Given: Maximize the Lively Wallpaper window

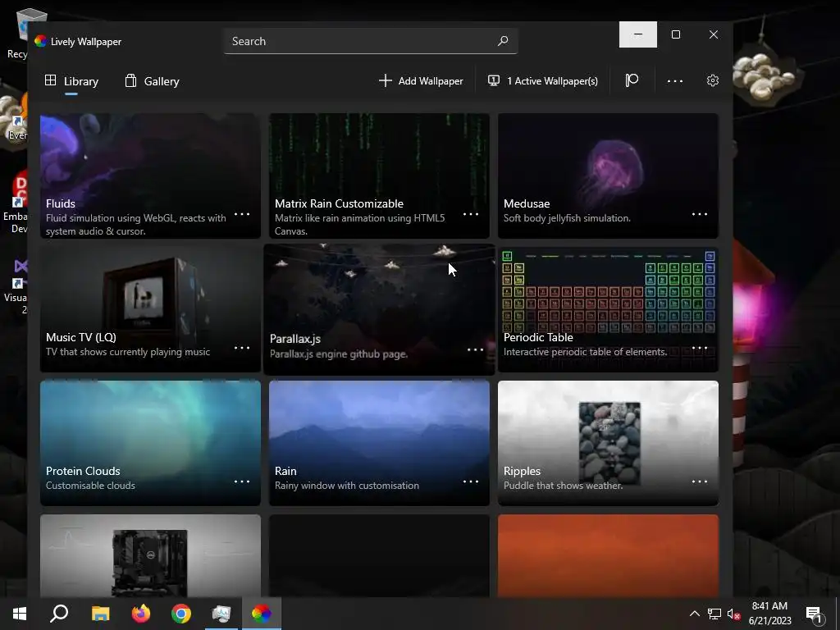Looking at the screenshot, I should [676, 34].
